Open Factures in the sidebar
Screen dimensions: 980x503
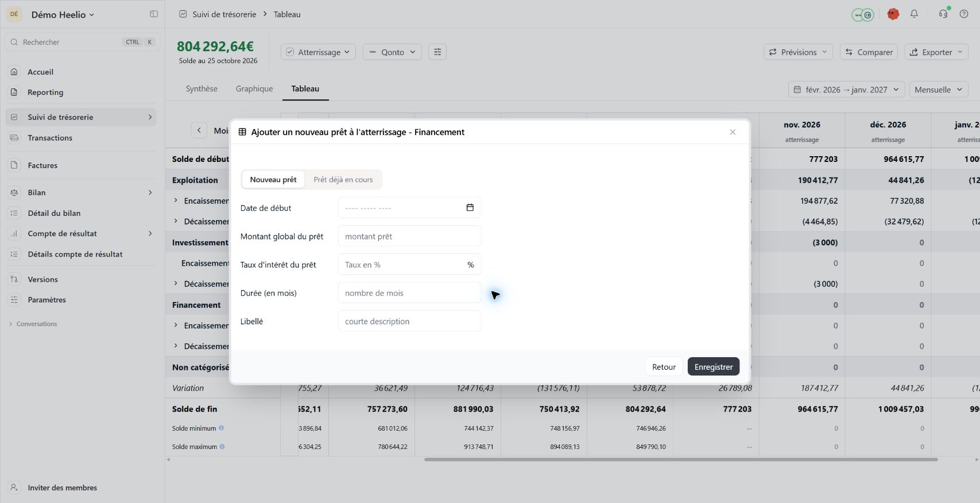[80, 165]
